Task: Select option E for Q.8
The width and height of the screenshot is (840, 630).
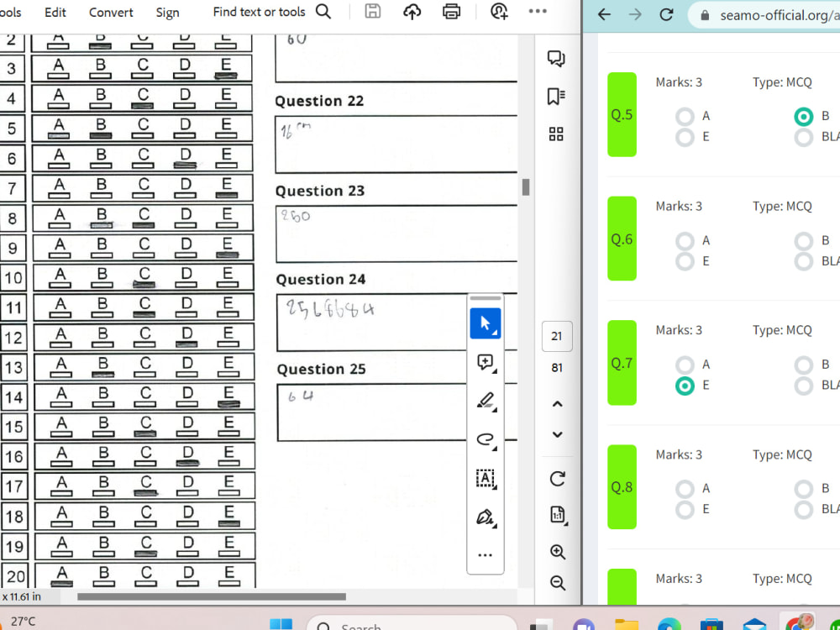Action: [x=685, y=510]
